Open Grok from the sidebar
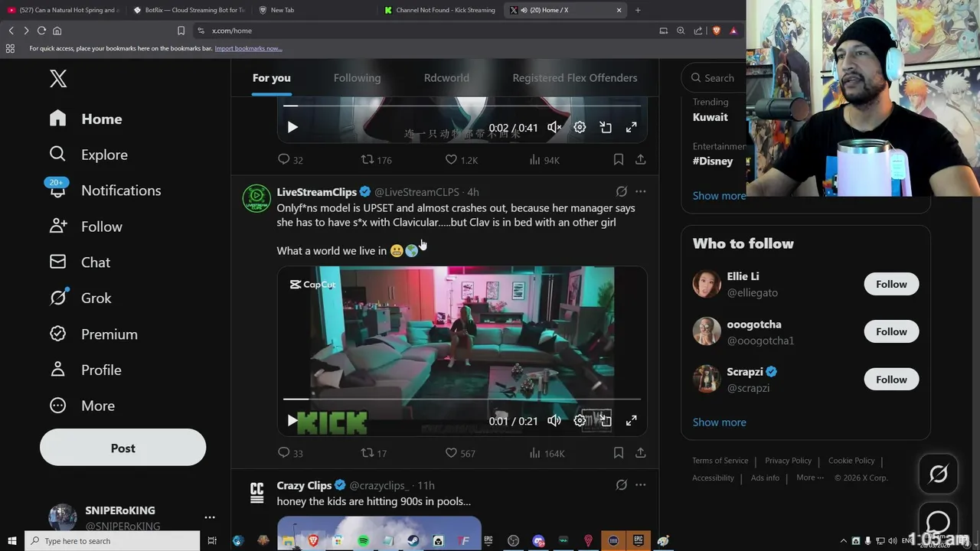The image size is (980, 551). coord(80,298)
